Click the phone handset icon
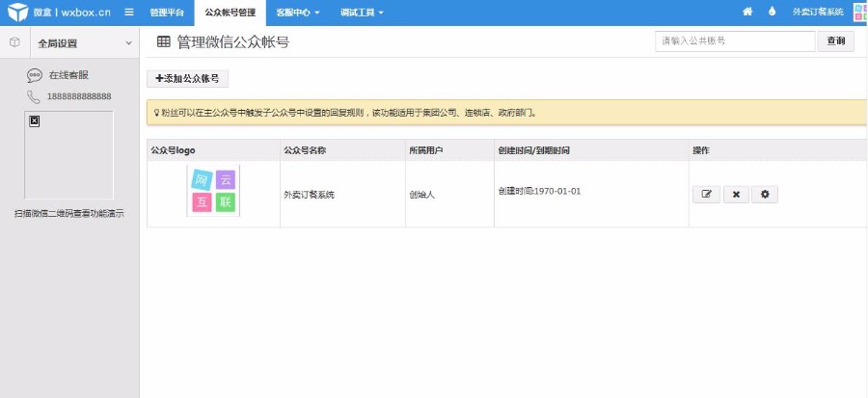Image resolution: width=868 pixels, height=398 pixels. (x=34, y=96)
